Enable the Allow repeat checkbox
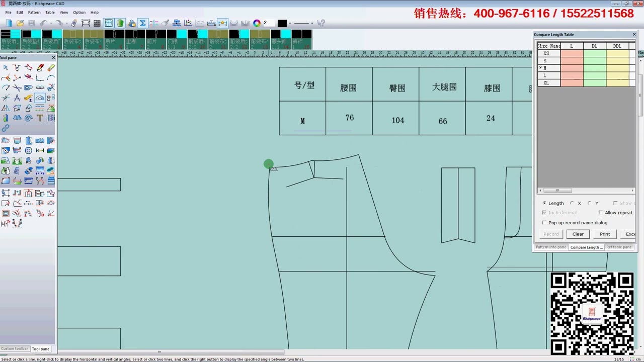Image resolution: width=644 pixels, height=362 pixels. tap(601, 213)
